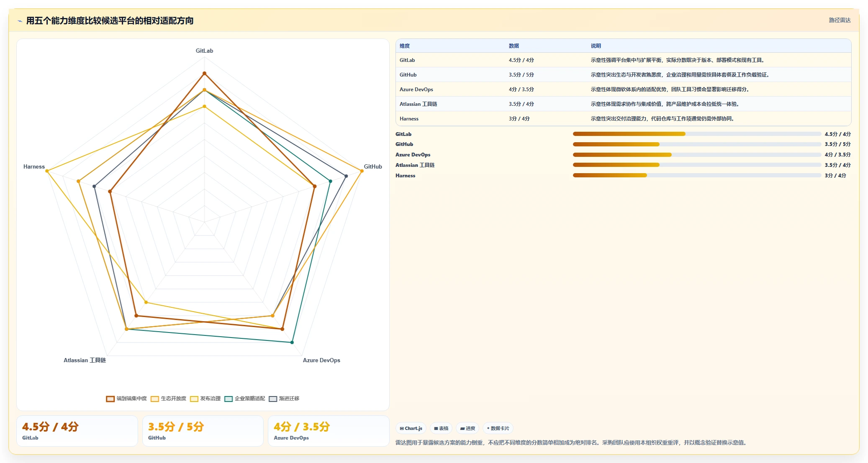Click the Atlassian 工具链 progress bar
Image resolution: width=868 pixels, height=463 pixels.
697,165
